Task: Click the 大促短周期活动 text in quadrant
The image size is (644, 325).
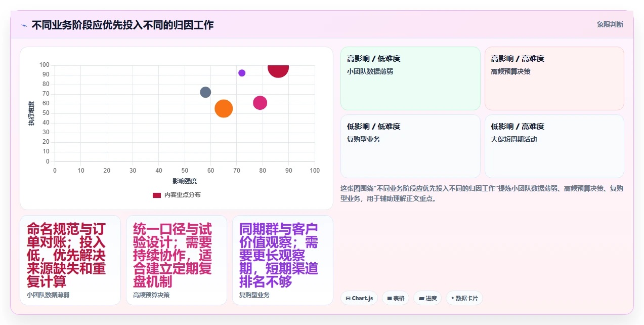Action: point(514,139)
